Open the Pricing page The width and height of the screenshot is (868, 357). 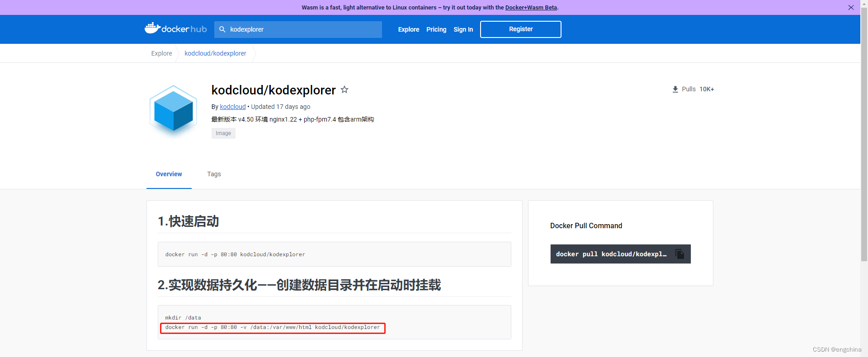point(436,29)
